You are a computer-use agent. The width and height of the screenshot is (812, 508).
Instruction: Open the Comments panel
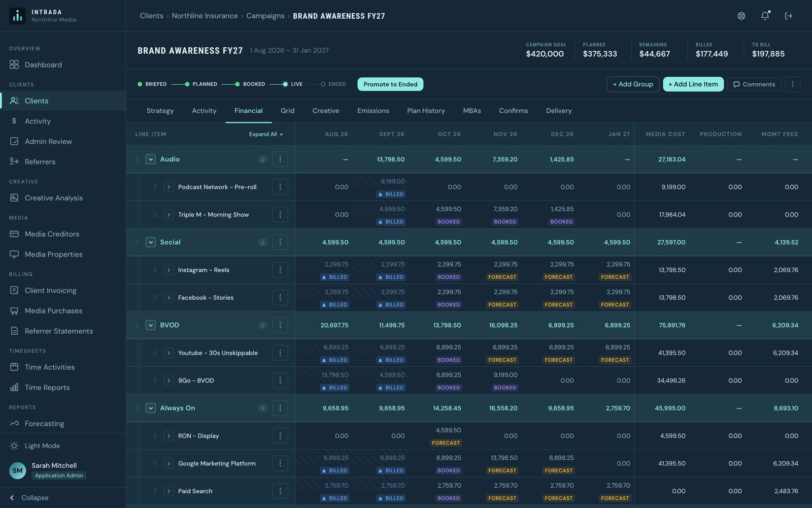point(754,84)
